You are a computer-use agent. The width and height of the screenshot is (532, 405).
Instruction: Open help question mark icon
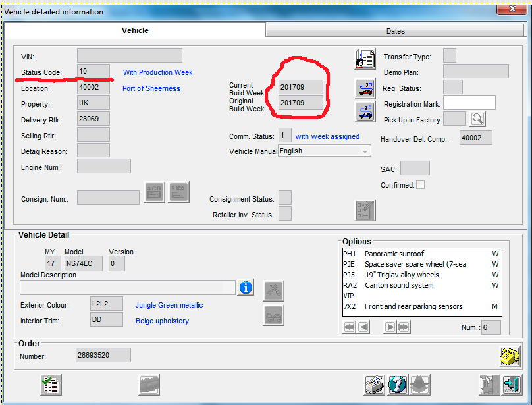pyautogui.click(x=397, y=385)
